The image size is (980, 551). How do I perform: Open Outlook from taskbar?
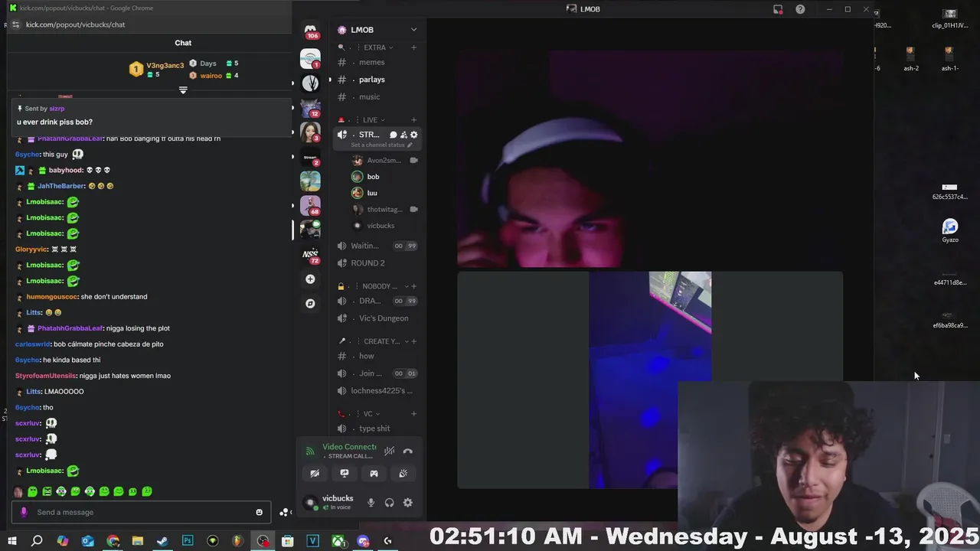[87, 541]
